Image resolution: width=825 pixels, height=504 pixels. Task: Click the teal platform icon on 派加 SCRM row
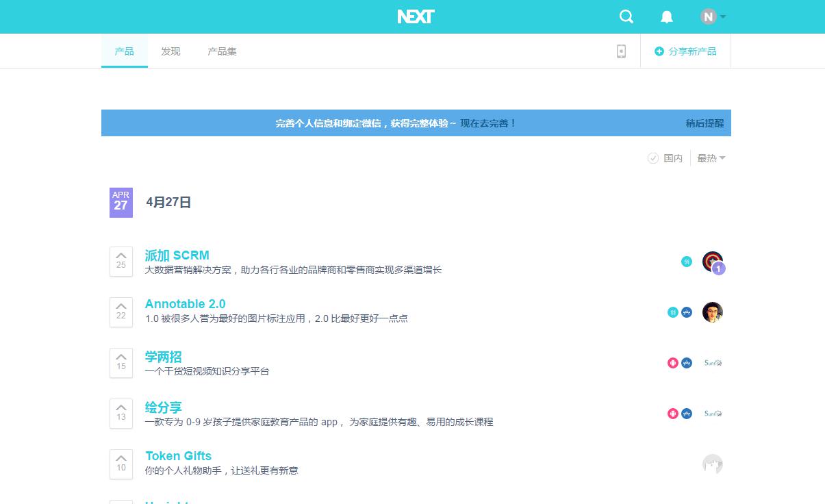[x=687, y=262]
